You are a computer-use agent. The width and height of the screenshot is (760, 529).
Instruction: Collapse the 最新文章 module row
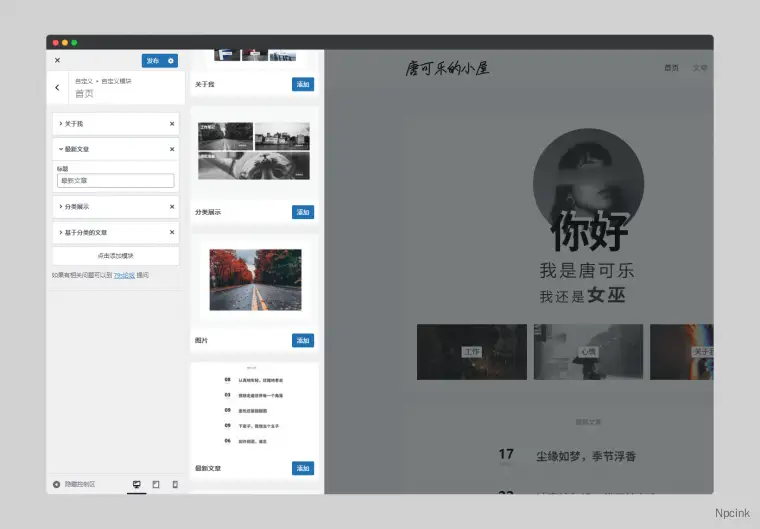tap(116, 149)
